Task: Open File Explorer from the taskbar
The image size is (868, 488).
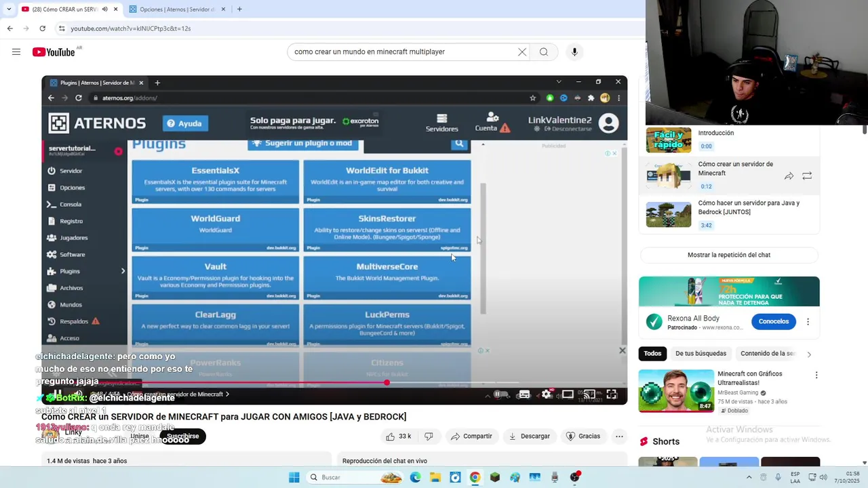Action: [435, 477]
